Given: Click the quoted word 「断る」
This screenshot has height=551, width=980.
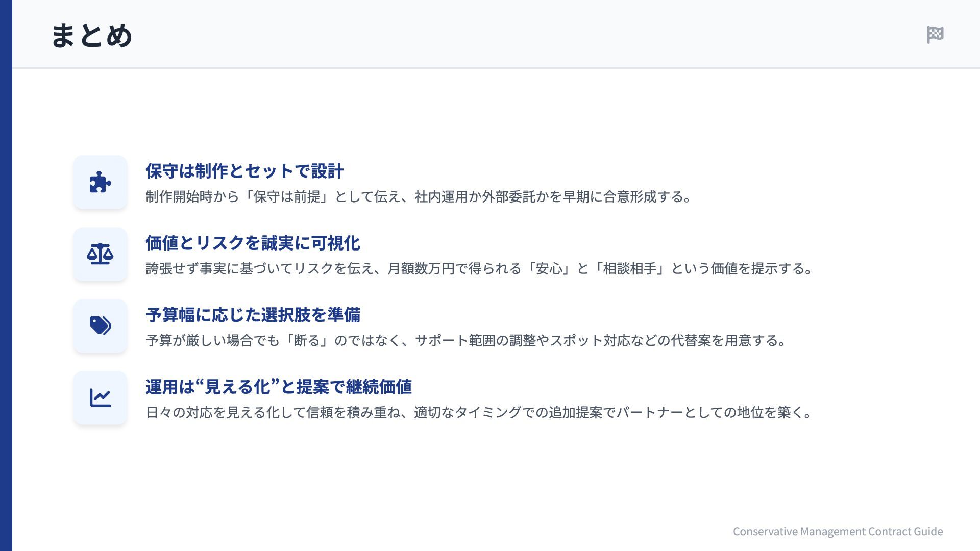Looking at the screenshot, I should tap(307, 341).
